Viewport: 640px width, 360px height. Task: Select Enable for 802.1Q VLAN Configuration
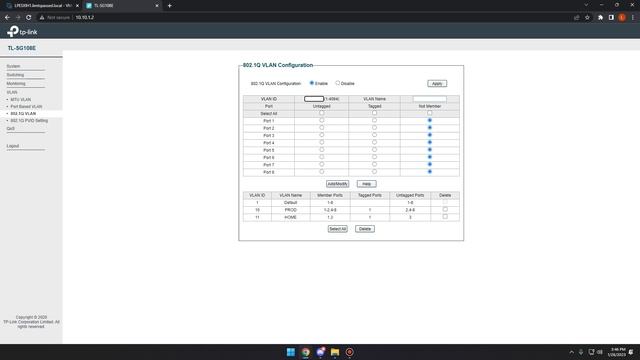click(x=312, y=83)
